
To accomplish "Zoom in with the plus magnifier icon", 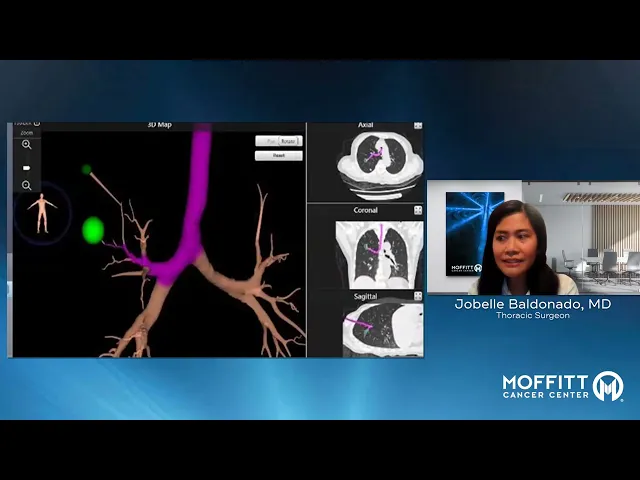I will 27,144.
